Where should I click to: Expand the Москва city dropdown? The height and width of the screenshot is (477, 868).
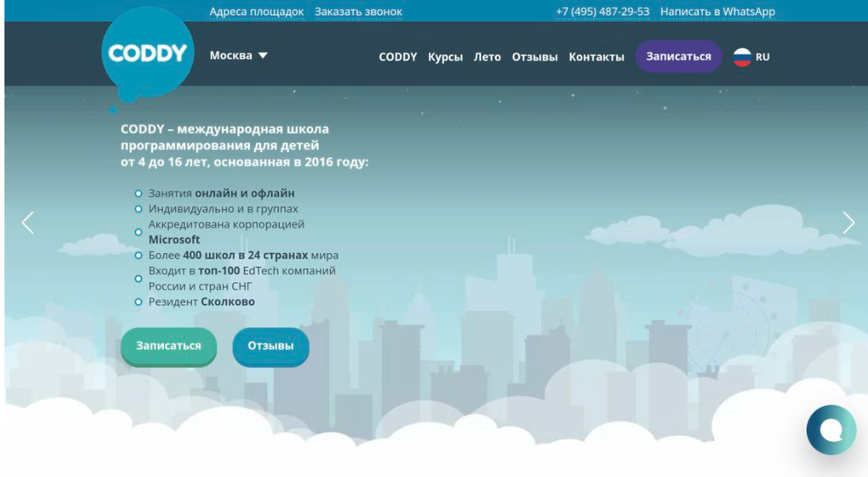click(231, 56)
